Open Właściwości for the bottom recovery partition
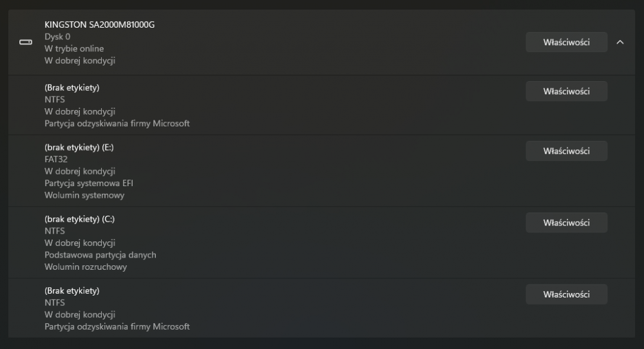644x349 pixels. (x=566, y=294)
